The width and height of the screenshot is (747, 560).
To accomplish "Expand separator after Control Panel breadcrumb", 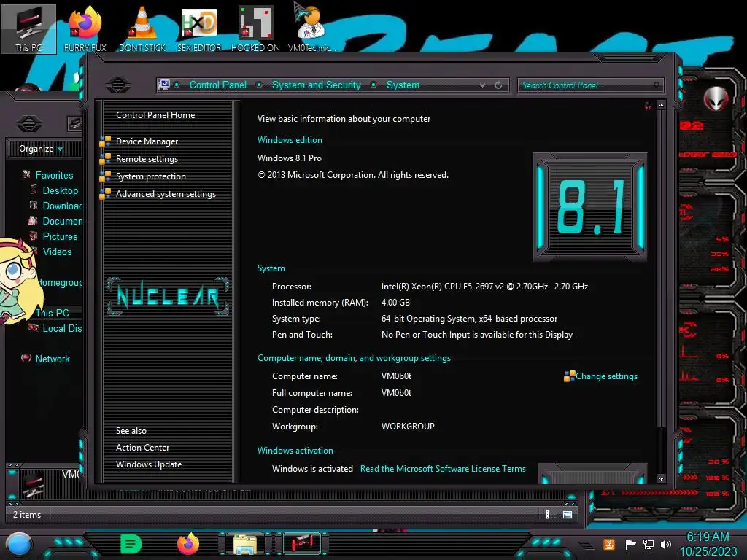I will coord(259,85).
